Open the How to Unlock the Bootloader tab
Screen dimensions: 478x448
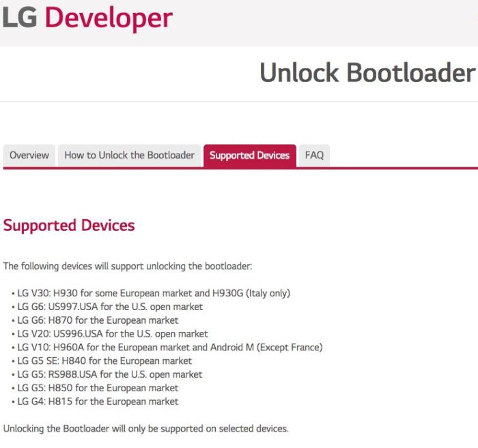point(130,156)
